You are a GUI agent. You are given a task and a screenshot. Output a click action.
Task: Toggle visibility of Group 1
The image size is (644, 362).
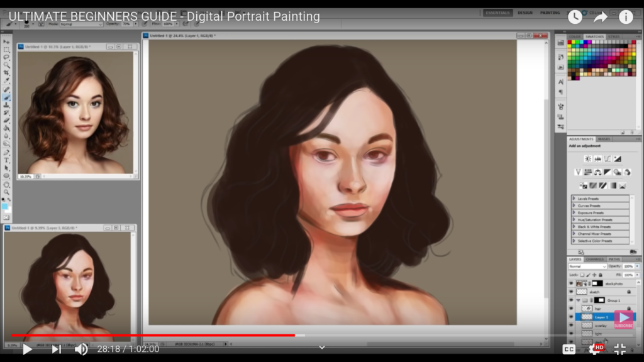[x=571, y=300]
